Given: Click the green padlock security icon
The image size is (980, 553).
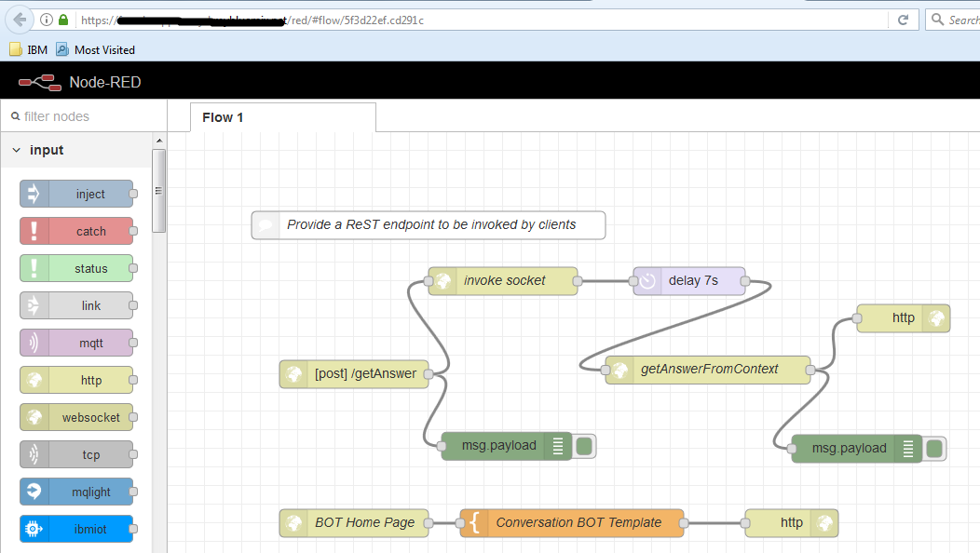Looking at the screenshot, I should (x=63, y=20).
